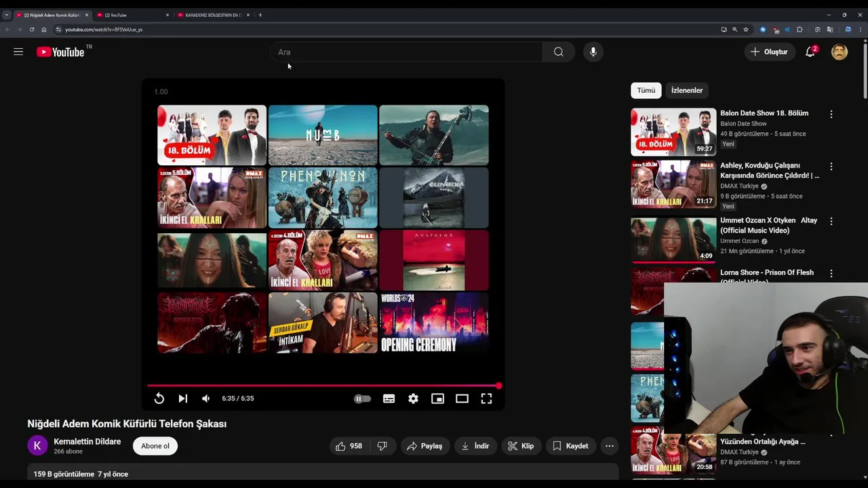Mute the player volume icon
This screenshot has height=488, width=868.
(x=206, y=399)
